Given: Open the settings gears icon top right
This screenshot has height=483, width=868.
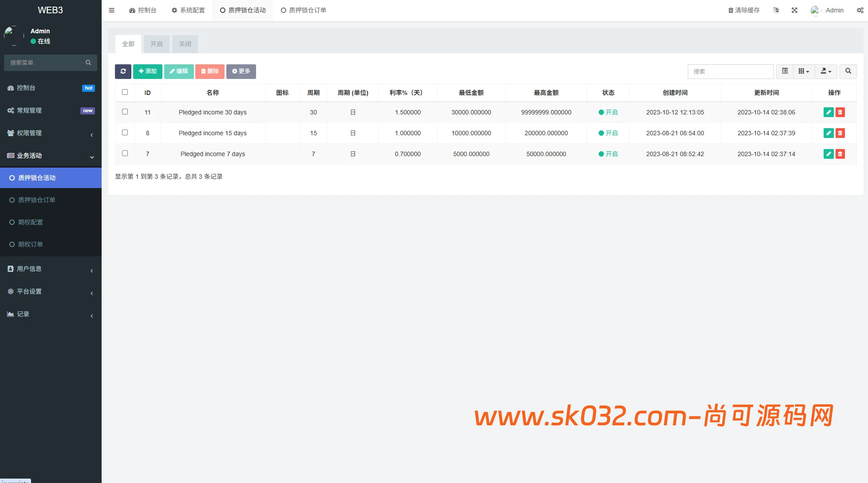Looking at the screenshot, I should [860, 10].
